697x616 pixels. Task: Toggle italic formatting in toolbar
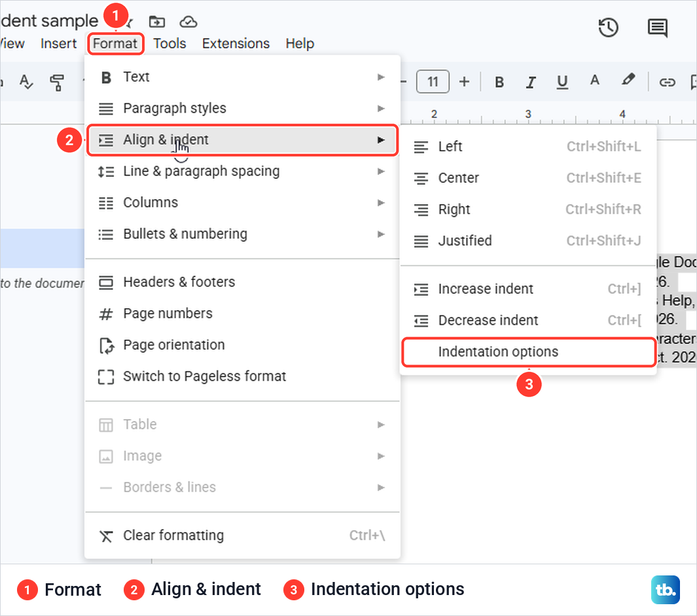coord(530,82)
